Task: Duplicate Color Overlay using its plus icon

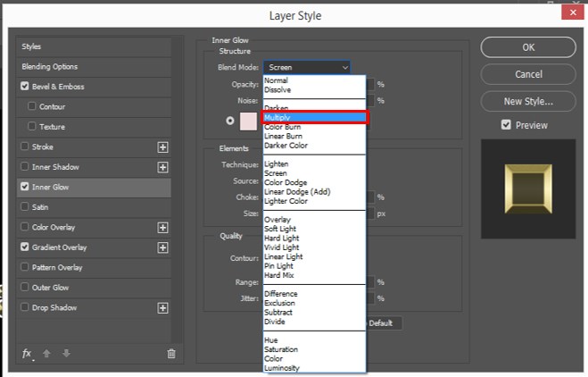Action: tap(163, 227)
